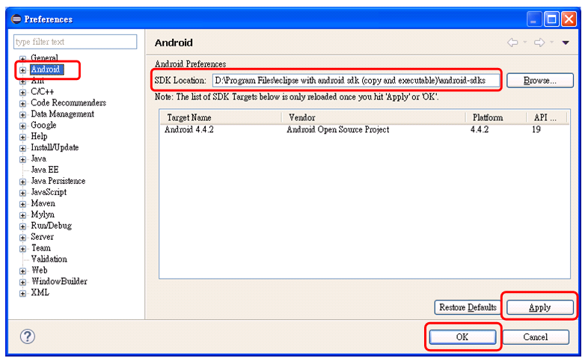Sort by Target Name column header
This screenshot has width=588, height=364.
(x=221, y=117)
